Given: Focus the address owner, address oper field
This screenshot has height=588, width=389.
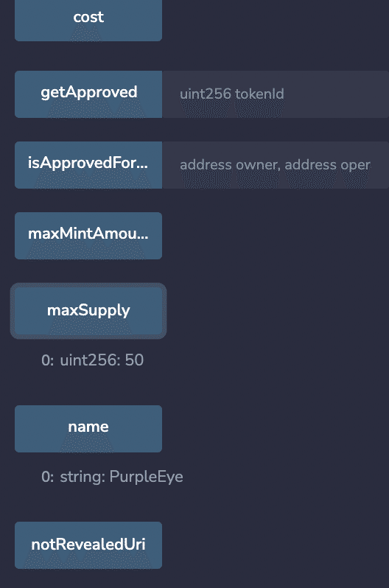Looking at the screenshot, I should coord(276,165).
